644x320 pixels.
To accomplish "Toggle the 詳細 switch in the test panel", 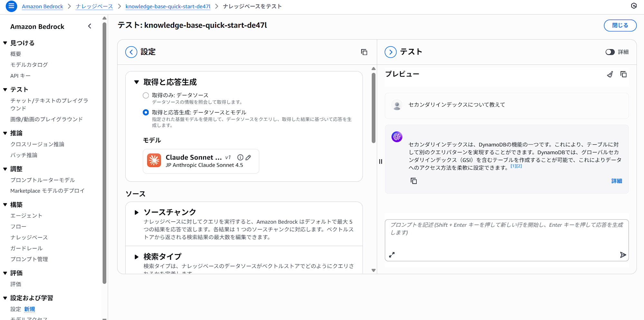I will [x=610, y=52].
